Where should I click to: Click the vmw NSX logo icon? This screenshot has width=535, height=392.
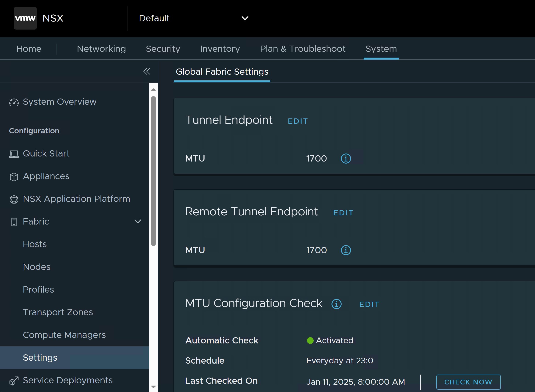point(25,18)
